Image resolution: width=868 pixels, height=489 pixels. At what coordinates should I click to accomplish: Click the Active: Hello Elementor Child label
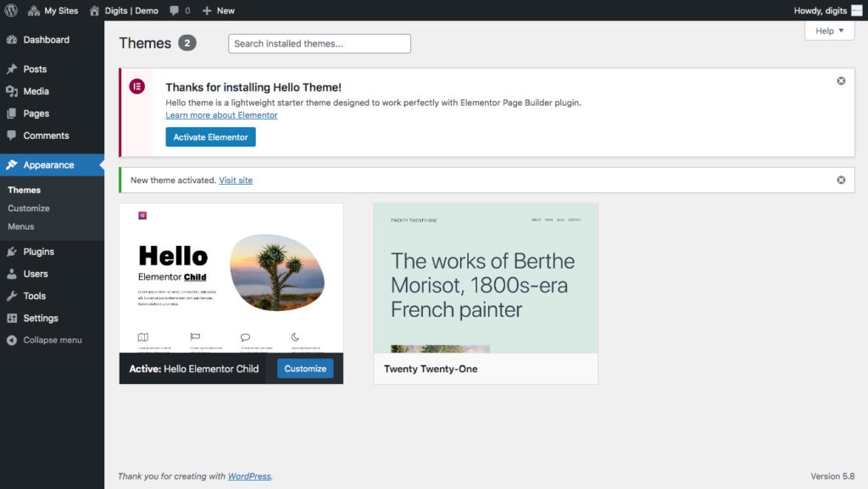194,369
